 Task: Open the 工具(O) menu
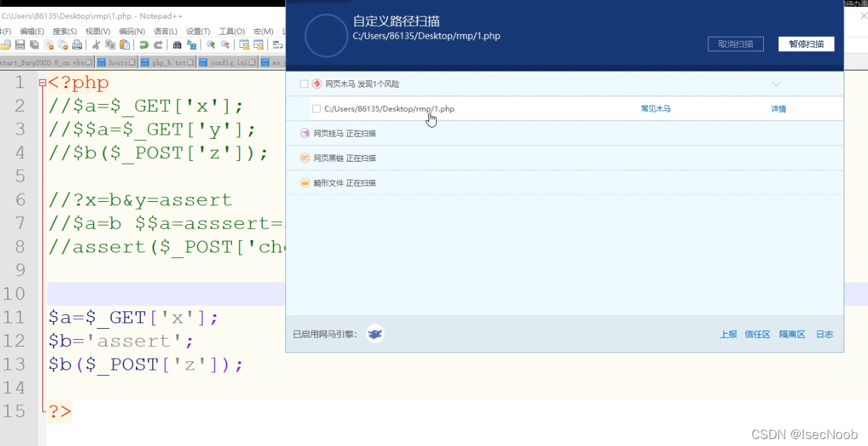click(232, 31)
